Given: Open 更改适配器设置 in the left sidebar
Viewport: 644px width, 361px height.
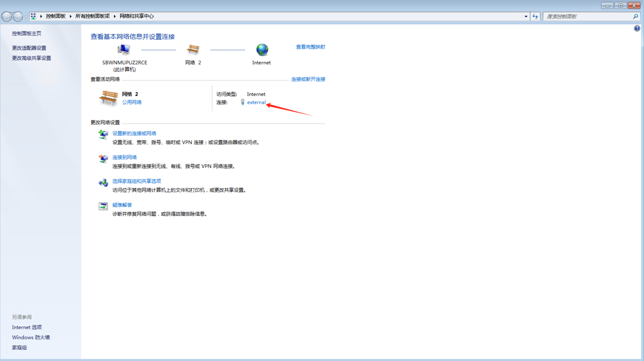Looking at the screenshot, I should [x=29, y=48].
